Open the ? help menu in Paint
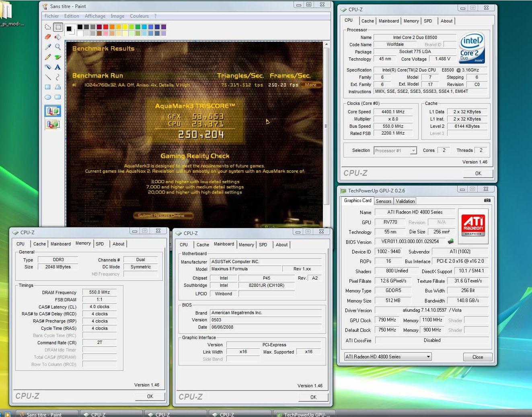Image resolution: width=532 pixels, height=417 pixels. (x=155, y=16)
